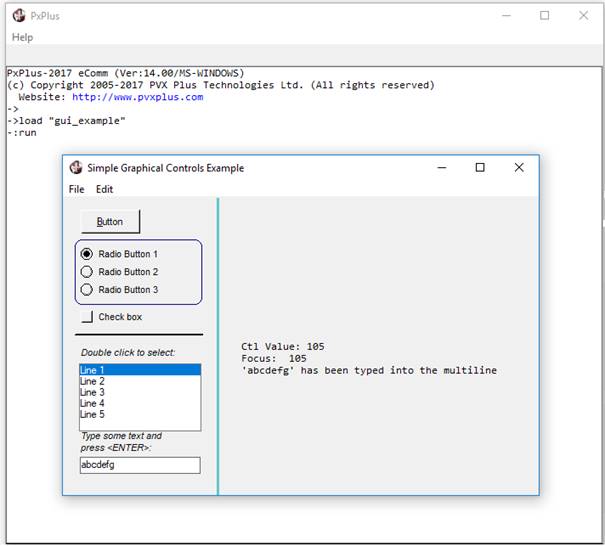This screenshot has height=546, width=605.
Task: Close the Simple Graphical Controls Example window
Action: (x=518, y=168)
